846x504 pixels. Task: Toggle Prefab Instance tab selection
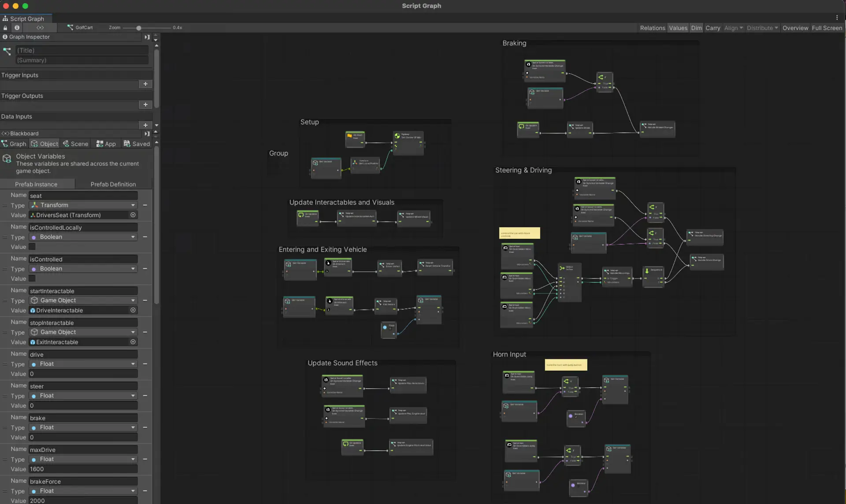point(37,184)
